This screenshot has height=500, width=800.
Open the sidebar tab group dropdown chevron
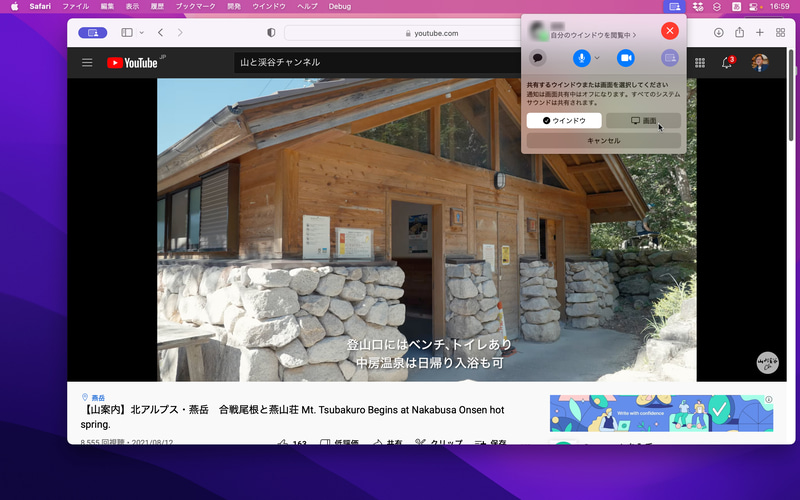[141, 33]
